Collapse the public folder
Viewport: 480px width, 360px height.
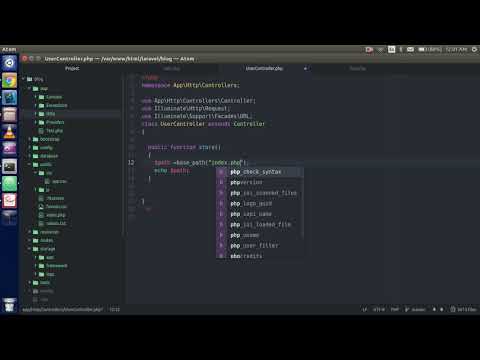tap(30, 164)
